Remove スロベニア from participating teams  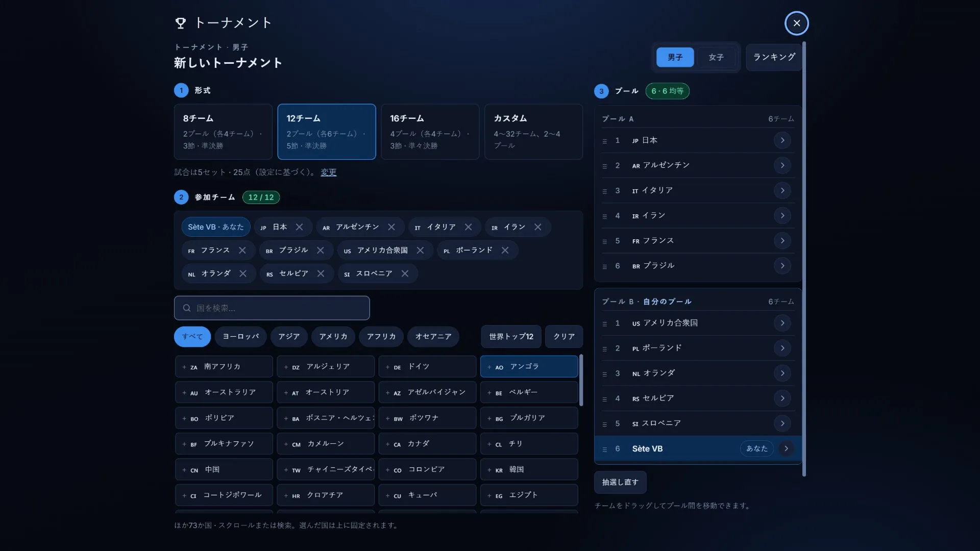tap(405, 273)
